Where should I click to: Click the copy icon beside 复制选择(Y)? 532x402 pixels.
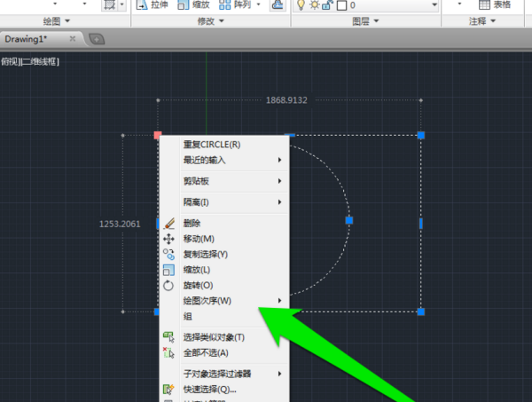(x=168, y=255)
